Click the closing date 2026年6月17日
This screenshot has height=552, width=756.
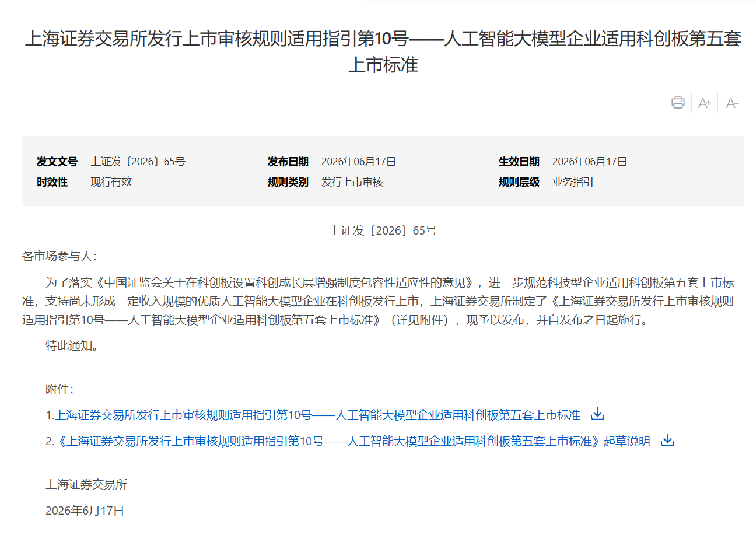coord(85,511)
